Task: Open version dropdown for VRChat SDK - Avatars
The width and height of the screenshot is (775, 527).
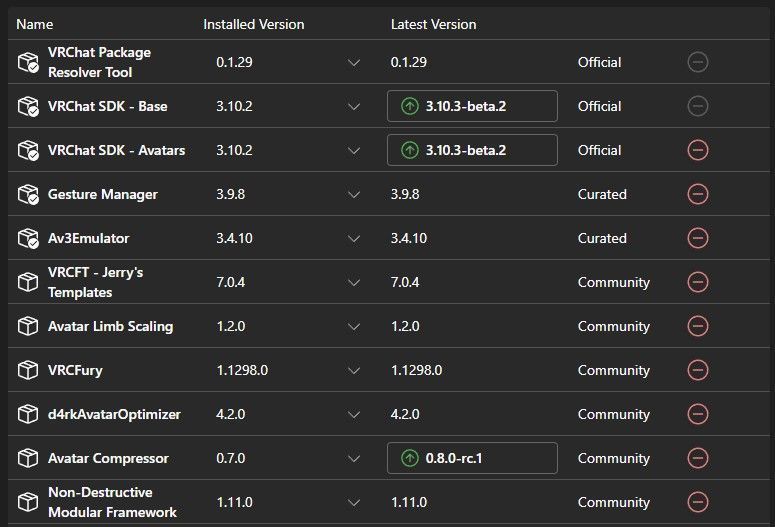Action: pyautogui.click(x=354, y=151)
